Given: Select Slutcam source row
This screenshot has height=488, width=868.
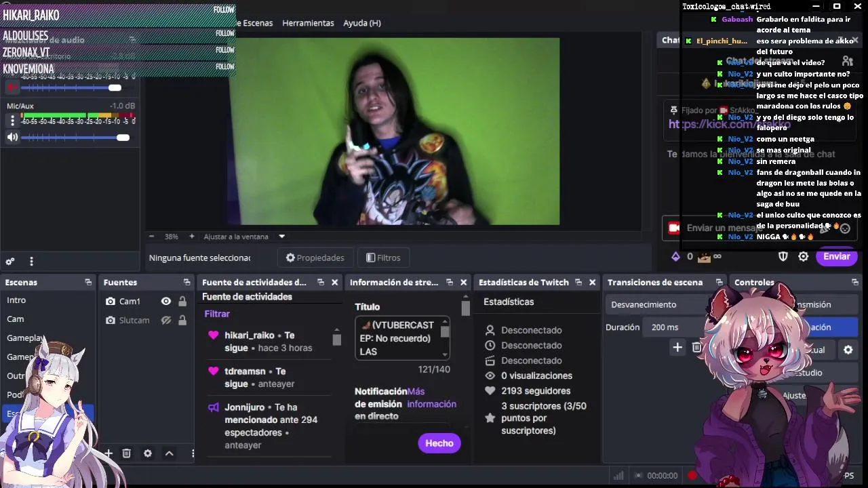Looking at the screenshot, I should point(146,321).
